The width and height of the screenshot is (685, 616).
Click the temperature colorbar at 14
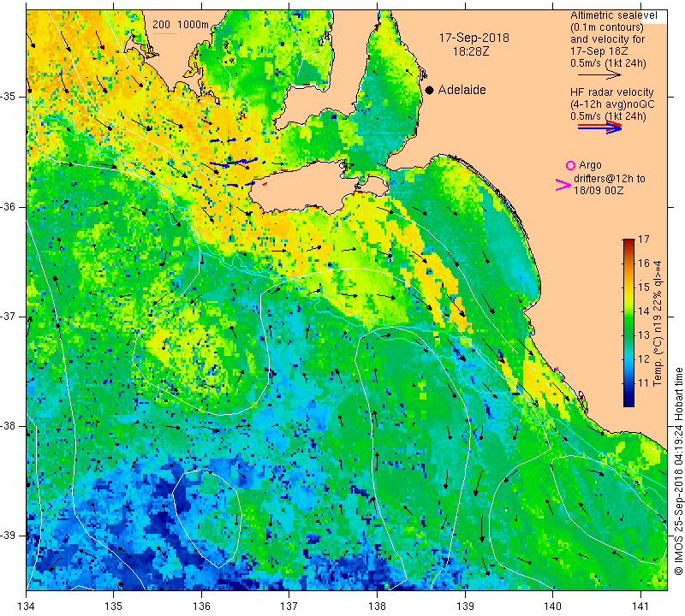(x=628, y=311)
